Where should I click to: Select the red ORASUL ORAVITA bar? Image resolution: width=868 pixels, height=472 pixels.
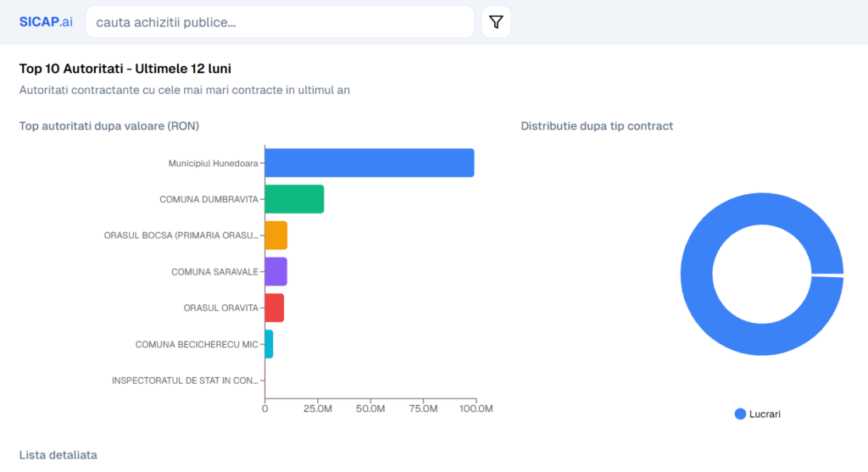click(x=274, y=308)
